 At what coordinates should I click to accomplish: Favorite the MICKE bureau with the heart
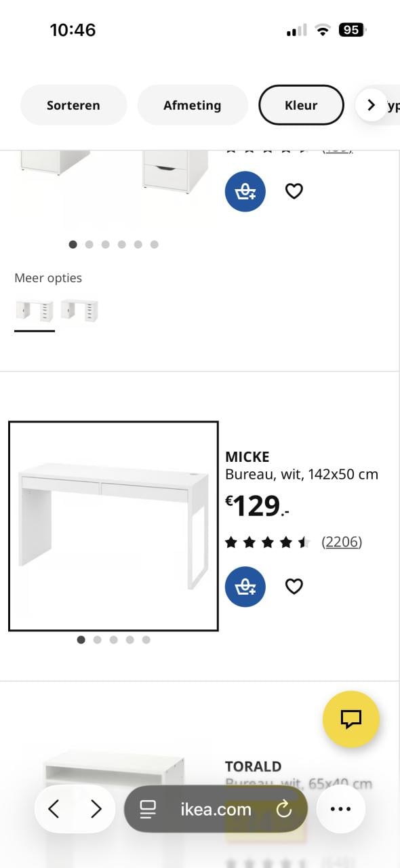(x=294, y=587)
